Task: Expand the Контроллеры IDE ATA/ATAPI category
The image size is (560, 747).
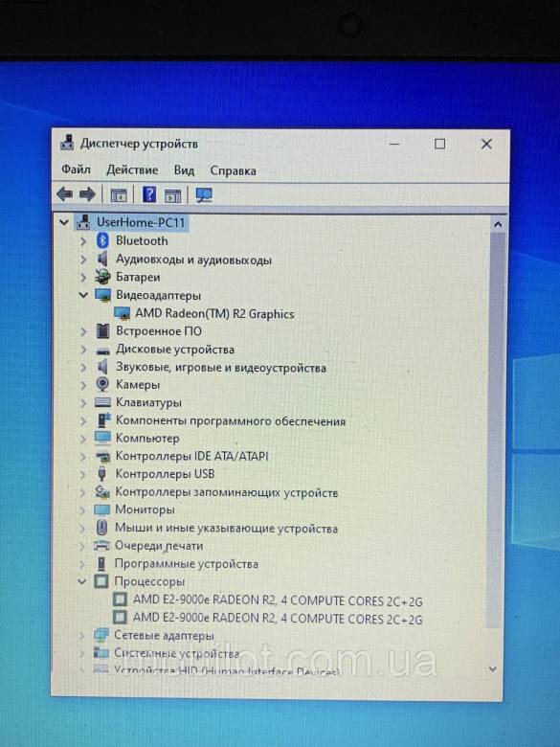Action: click(x=83, y=457)
